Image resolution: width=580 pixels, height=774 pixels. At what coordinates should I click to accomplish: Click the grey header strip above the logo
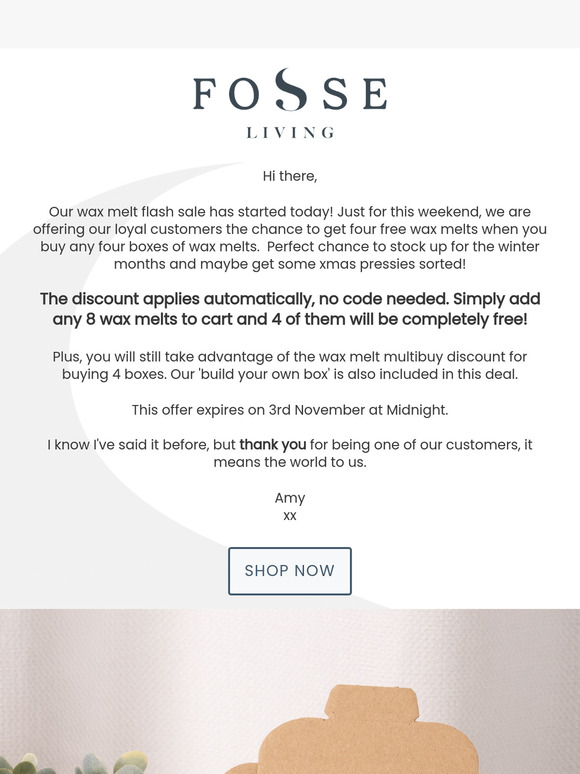290,24
